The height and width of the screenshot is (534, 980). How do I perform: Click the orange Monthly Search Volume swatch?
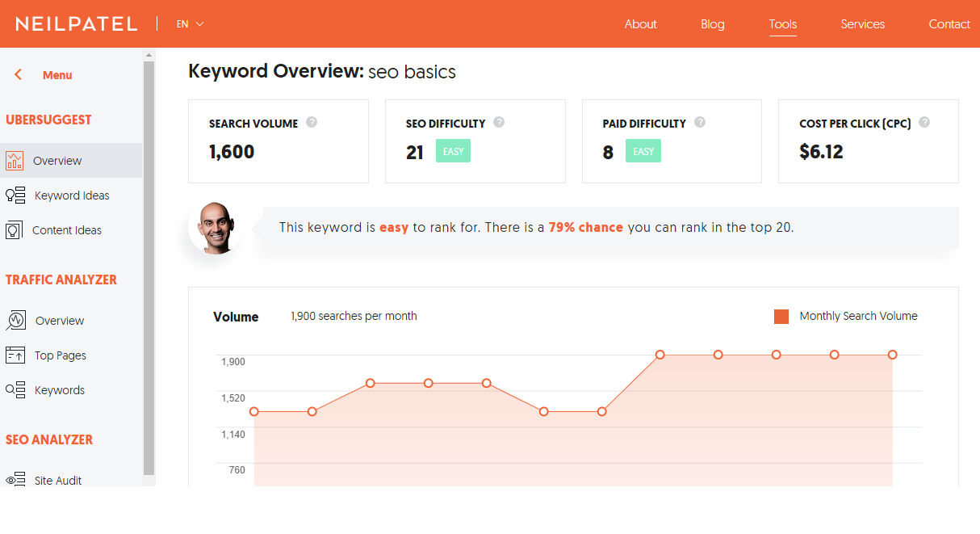[781, 317]
